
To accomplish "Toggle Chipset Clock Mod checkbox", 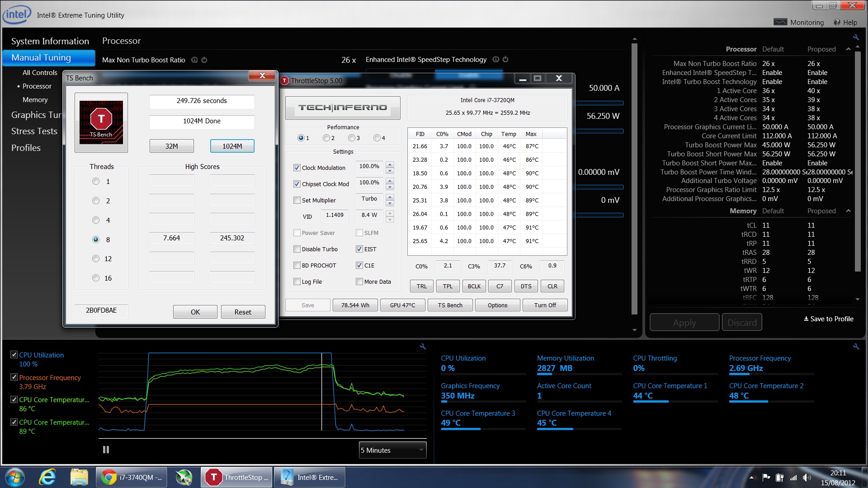I will coord(297,184).
